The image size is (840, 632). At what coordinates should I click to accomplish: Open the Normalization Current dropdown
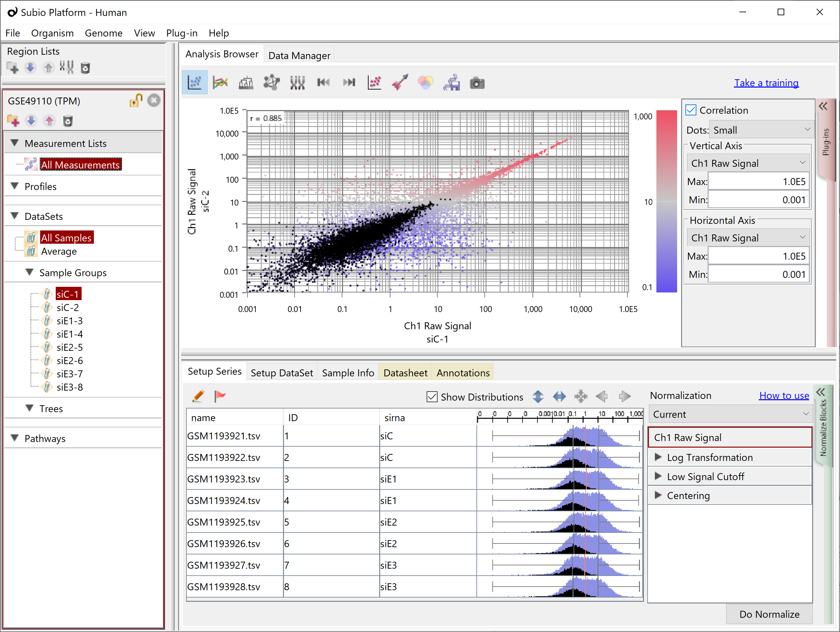[731, 414]
